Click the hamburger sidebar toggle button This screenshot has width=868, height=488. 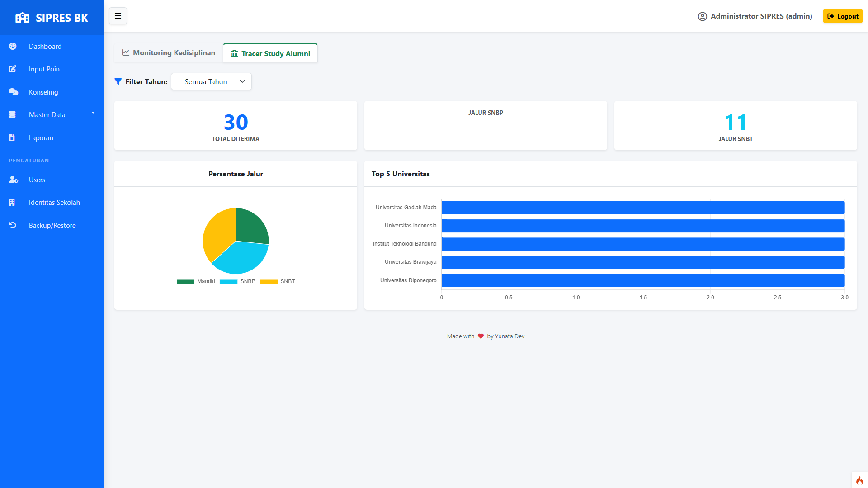coord(118,16)
